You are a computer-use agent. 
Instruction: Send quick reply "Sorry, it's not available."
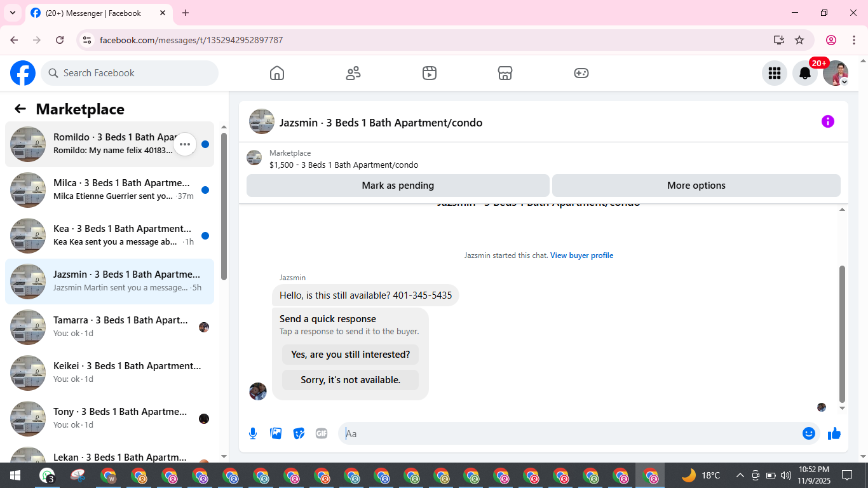coord(351,380)
